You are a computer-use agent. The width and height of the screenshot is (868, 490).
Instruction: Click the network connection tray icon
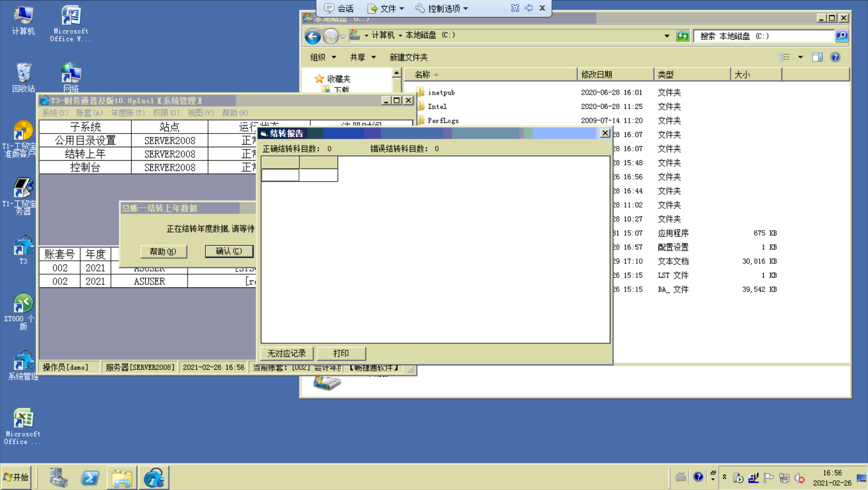coord(784,478)
